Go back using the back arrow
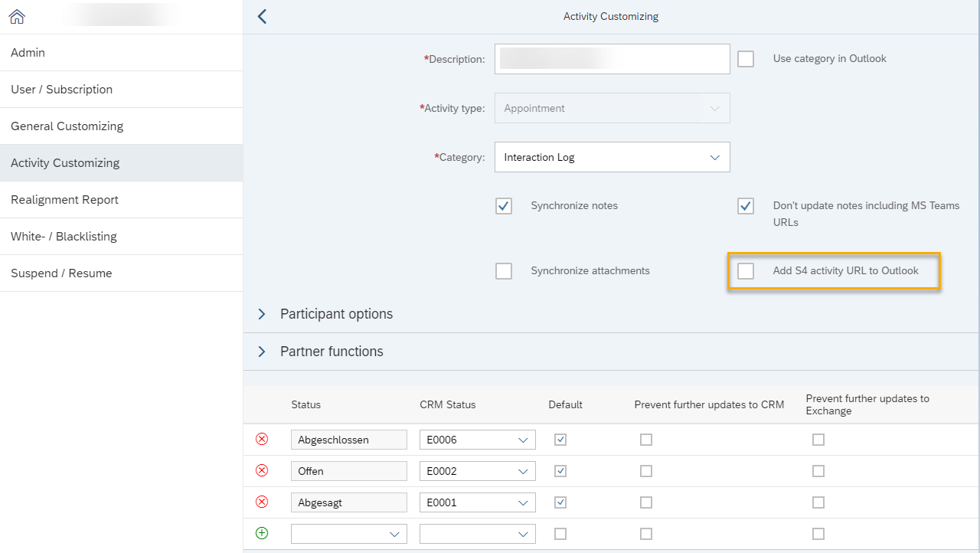The width and height of the screenshot is (980, 553). point(262,16)
